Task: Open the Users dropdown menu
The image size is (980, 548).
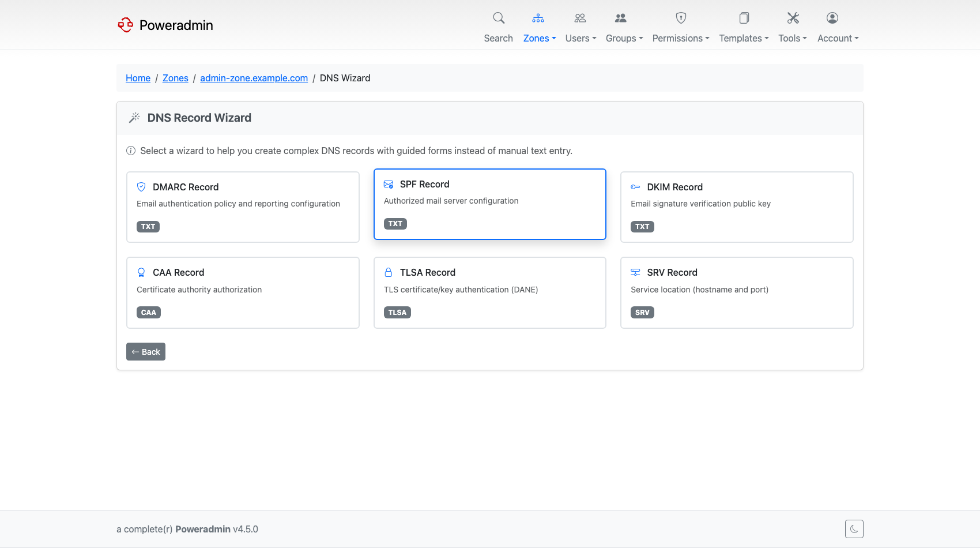Action: pos(581,38)
